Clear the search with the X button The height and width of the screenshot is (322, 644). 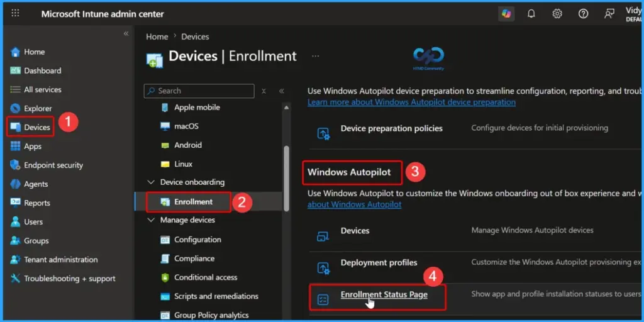(x=264, y=91)
